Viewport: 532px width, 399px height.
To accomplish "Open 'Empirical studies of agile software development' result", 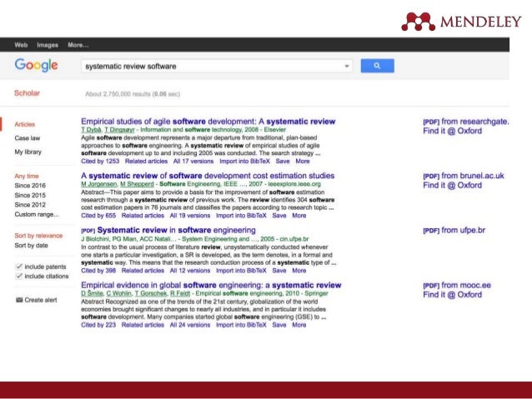I will pos(208,122).
